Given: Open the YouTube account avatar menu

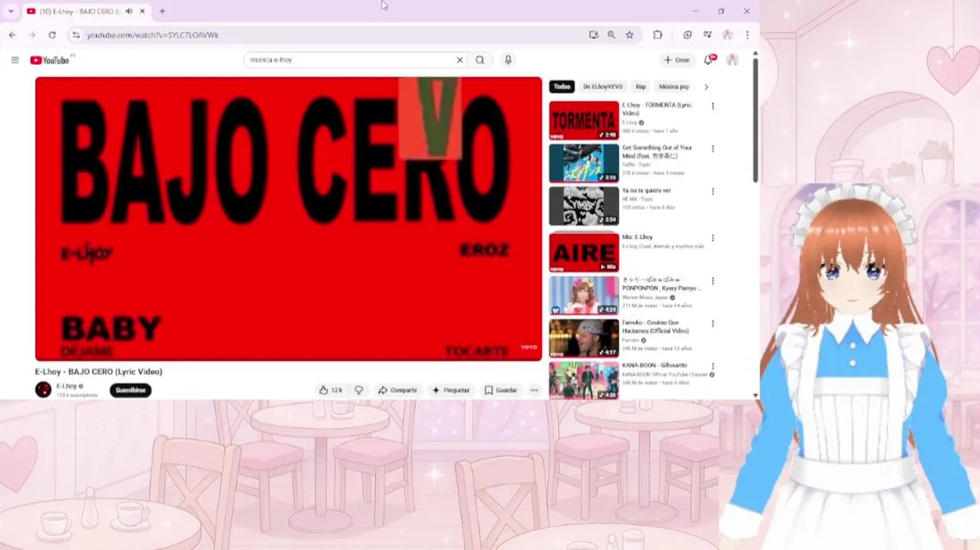Looking at the screenshot, I should click(x=733, y=60).
